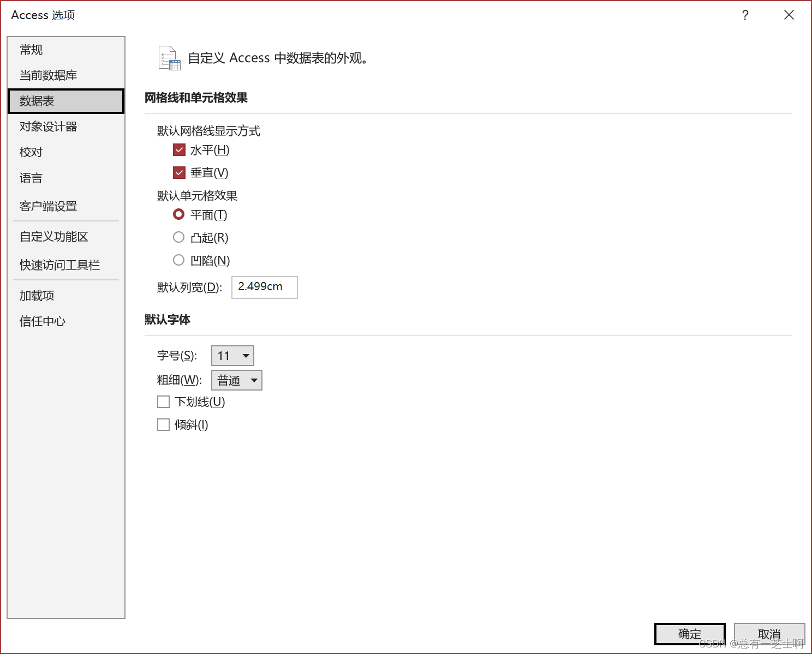Click the 确定 button
812x654 pixels.
tap(690, 634)
